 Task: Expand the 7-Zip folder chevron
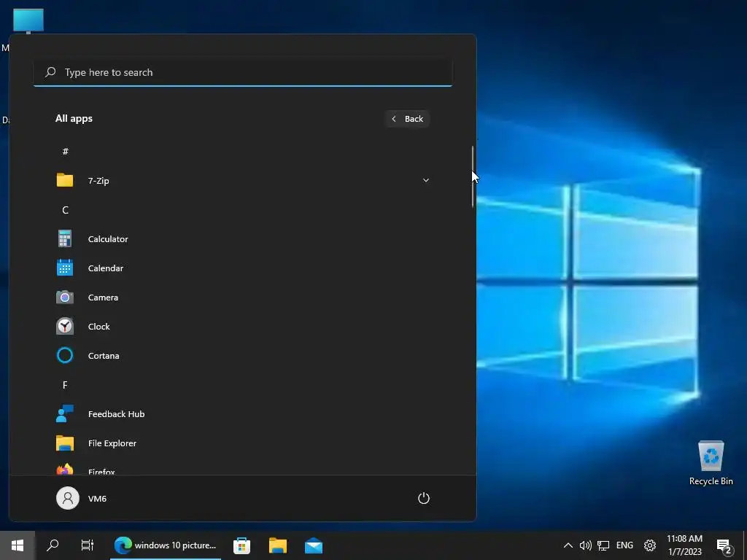pos(426,181)
